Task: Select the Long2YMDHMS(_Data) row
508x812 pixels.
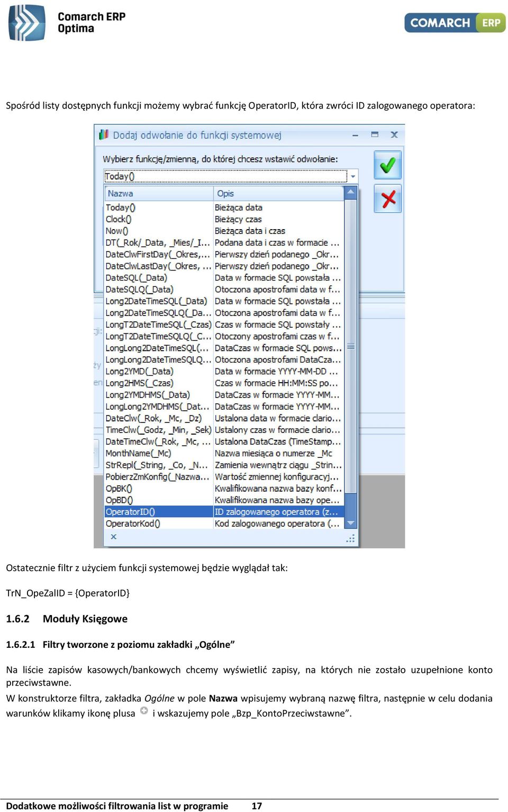Action: 224,394
